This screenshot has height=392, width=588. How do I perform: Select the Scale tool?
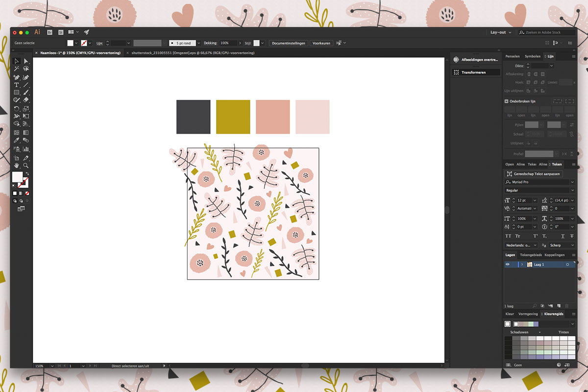point(26,109)
